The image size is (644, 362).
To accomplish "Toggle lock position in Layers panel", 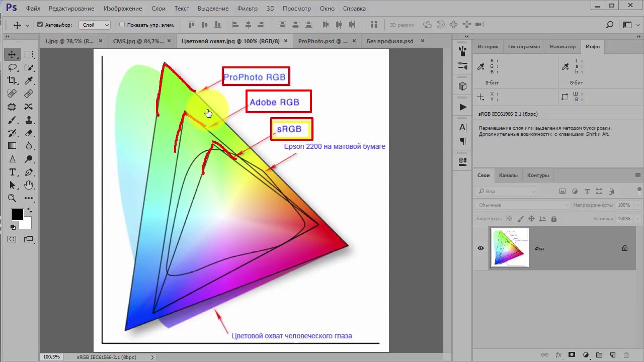I will click(x=532, y=219).
